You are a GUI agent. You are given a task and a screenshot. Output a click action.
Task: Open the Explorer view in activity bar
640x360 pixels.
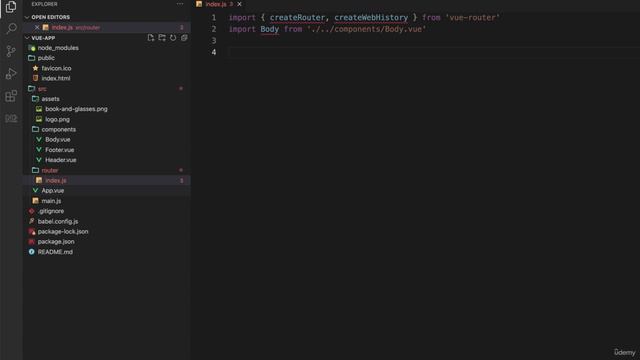click(x=11, y=7)
